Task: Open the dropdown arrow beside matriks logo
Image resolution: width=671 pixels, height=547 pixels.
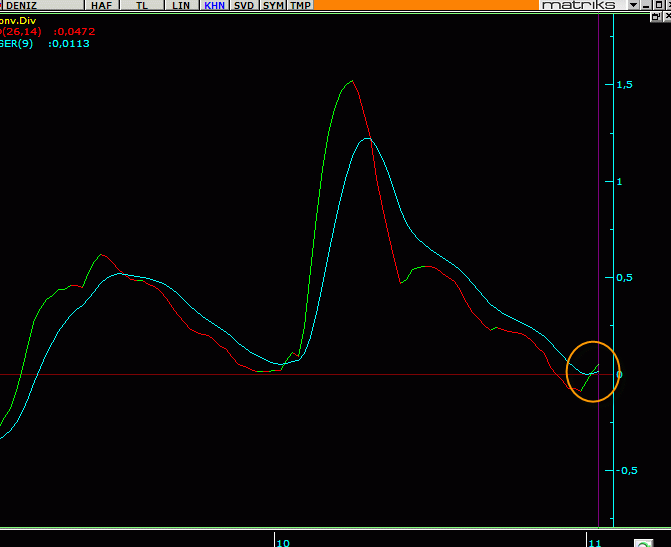Action: 633,5
